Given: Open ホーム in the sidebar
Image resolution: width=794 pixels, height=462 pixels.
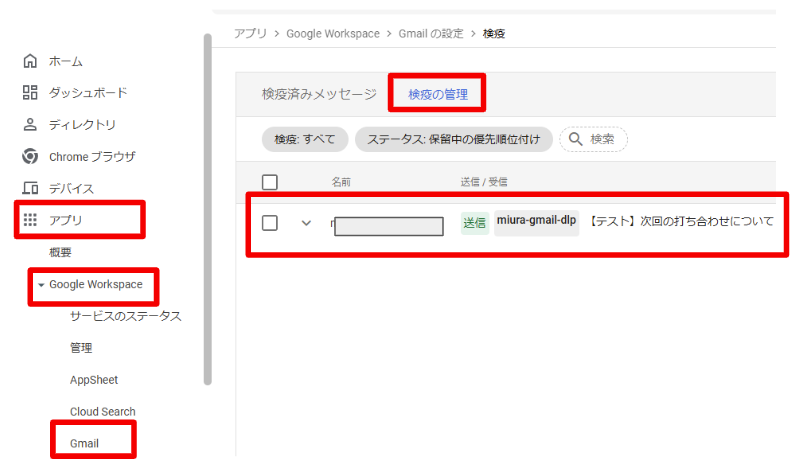Looking at the screenshot, I should [66, 61].
